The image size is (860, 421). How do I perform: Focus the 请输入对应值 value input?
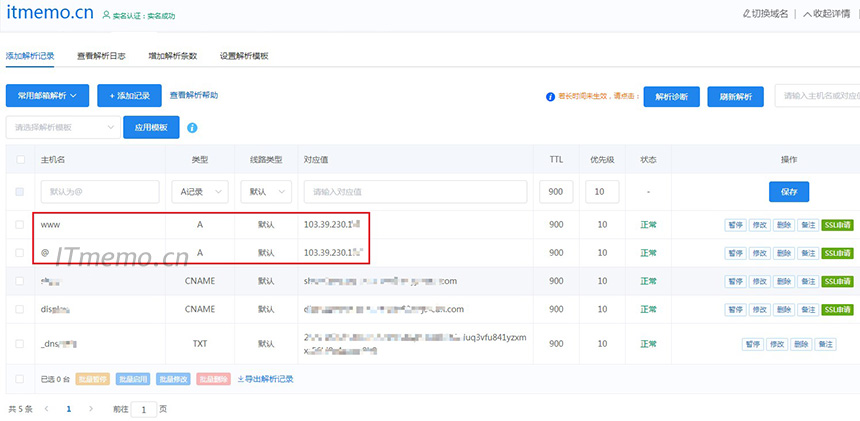click(415, 192)
